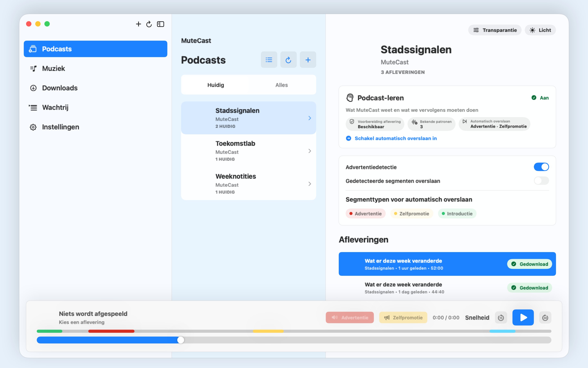Select the Weeknotities podcast title
Image resolution: width=588 pixels, height=368 pixels.
(236, 176)
